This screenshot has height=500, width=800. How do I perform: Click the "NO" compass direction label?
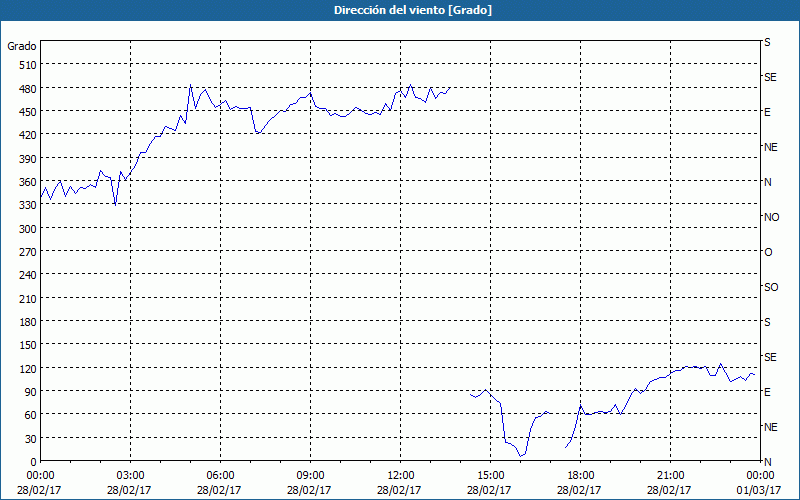771,217
